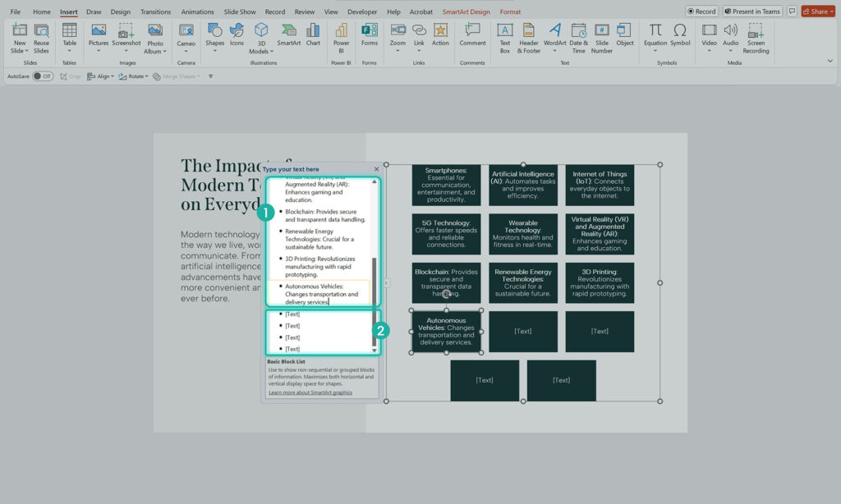Insert a Chart
The width and height of the screenshot is (841, 504).
click(313, 34)
